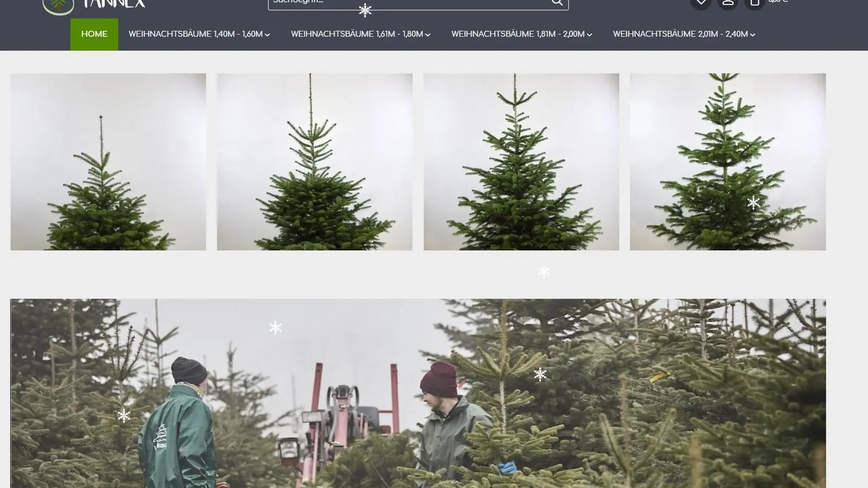Click the Tannex tree logo icon
This screenshot has height=488, width=868.
[58, 5]
